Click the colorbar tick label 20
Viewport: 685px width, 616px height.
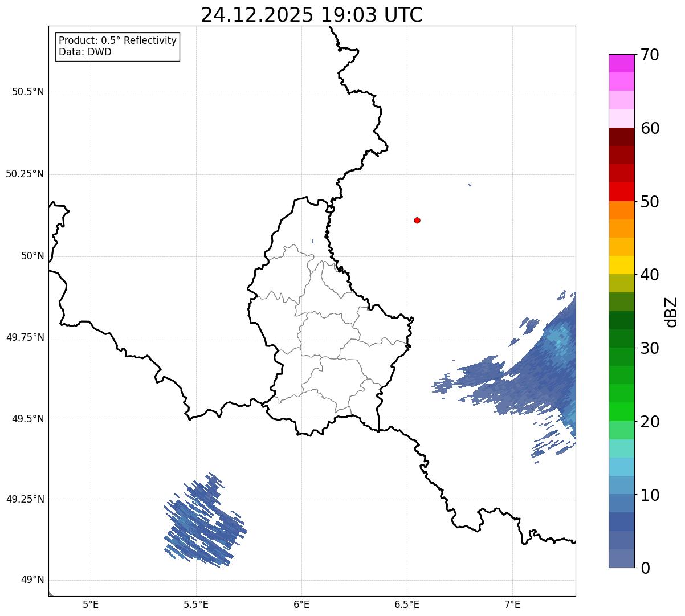(650, 422)
